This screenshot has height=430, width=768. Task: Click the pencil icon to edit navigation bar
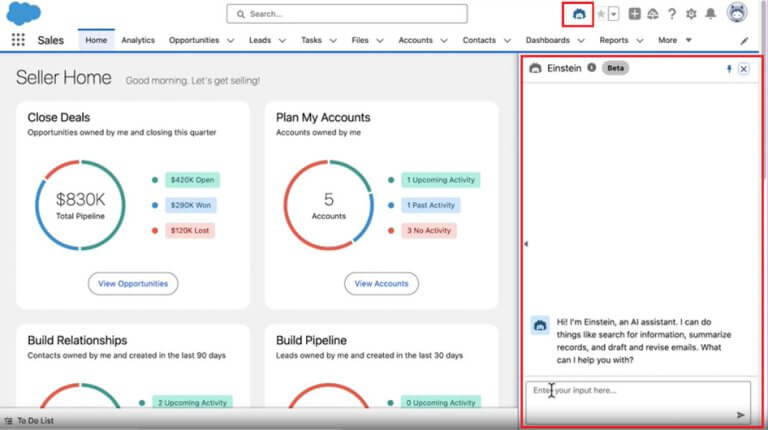[744, 41]
